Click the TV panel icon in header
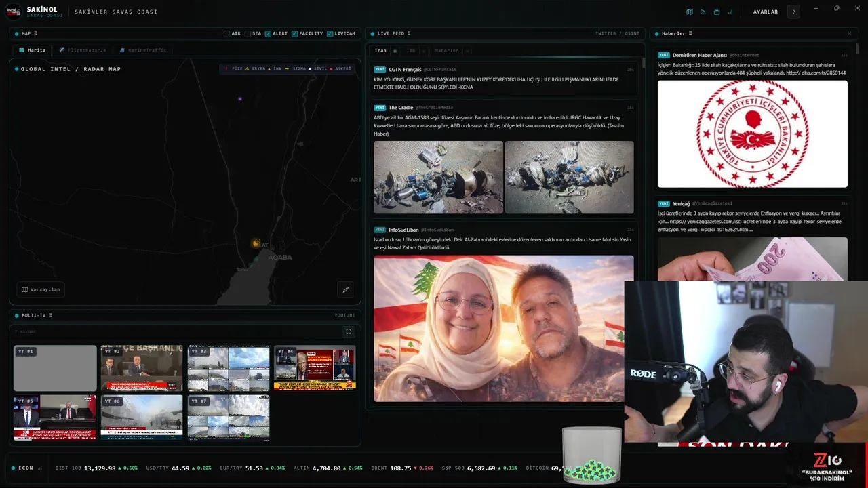 (x=717, y=12)
